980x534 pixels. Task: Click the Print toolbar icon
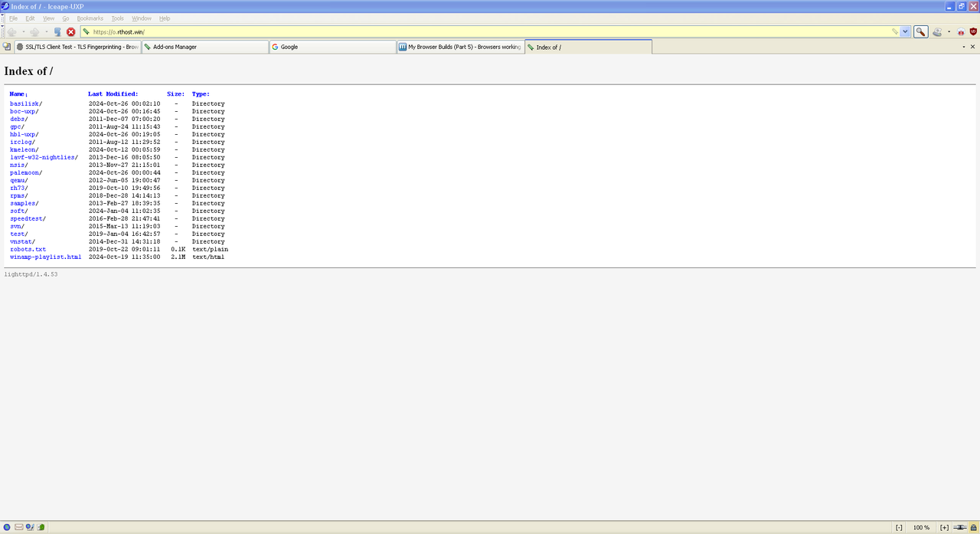937,32
